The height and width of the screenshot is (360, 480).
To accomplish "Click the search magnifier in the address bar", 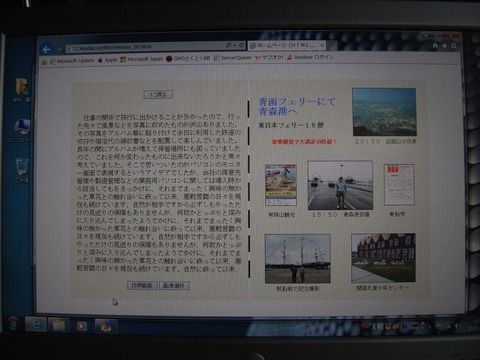I will pos(229,45).
